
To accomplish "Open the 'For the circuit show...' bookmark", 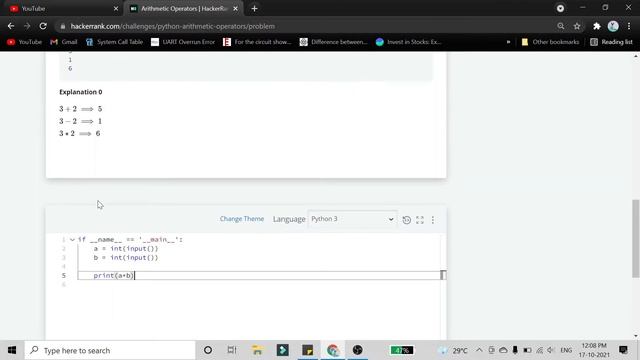I will (257, 42).
